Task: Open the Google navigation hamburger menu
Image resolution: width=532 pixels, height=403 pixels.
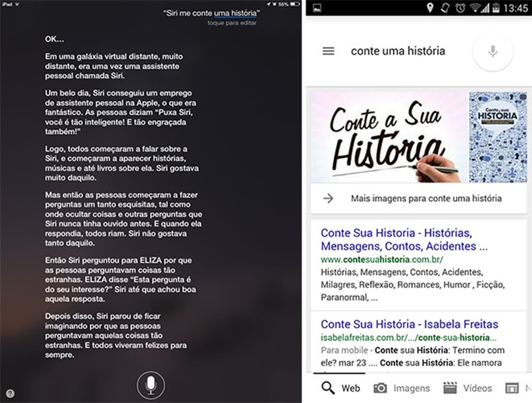Action: pyautogui.click(x=329, y=50)
